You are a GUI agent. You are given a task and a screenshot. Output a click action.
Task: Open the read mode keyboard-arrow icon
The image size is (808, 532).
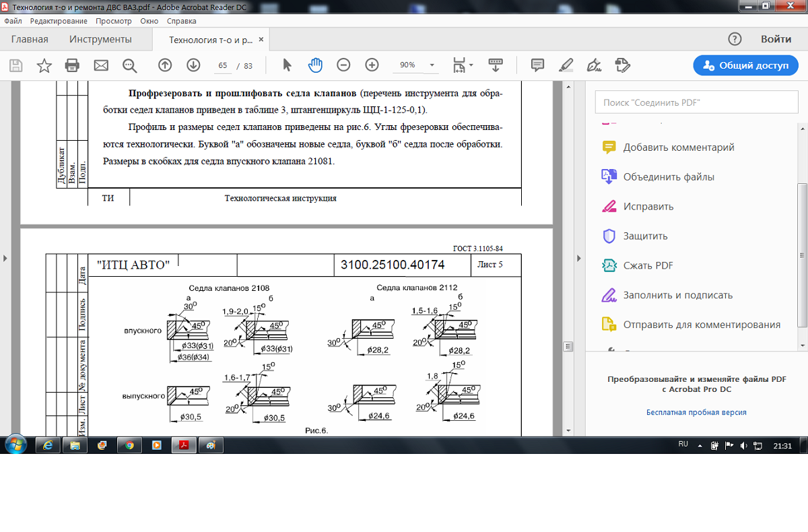496,65
